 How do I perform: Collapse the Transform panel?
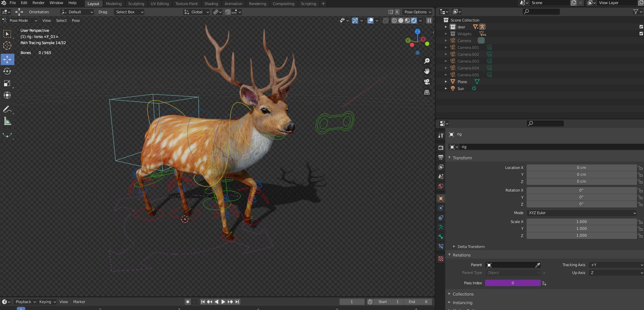click(462, 158)
